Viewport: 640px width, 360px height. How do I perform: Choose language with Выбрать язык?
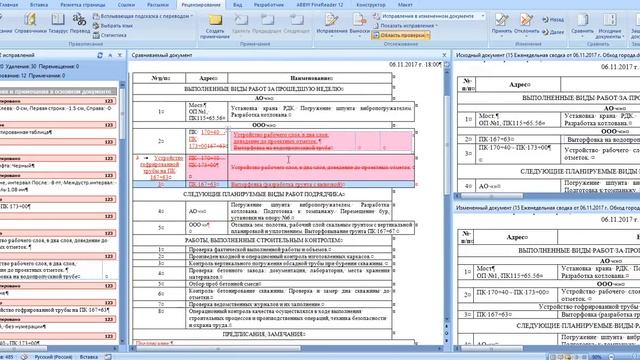coord(113,26)
